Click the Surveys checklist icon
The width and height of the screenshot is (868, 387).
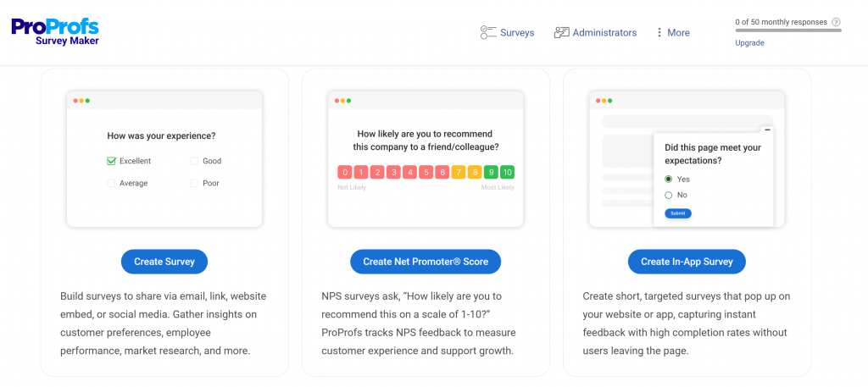[x=488, y=33]
